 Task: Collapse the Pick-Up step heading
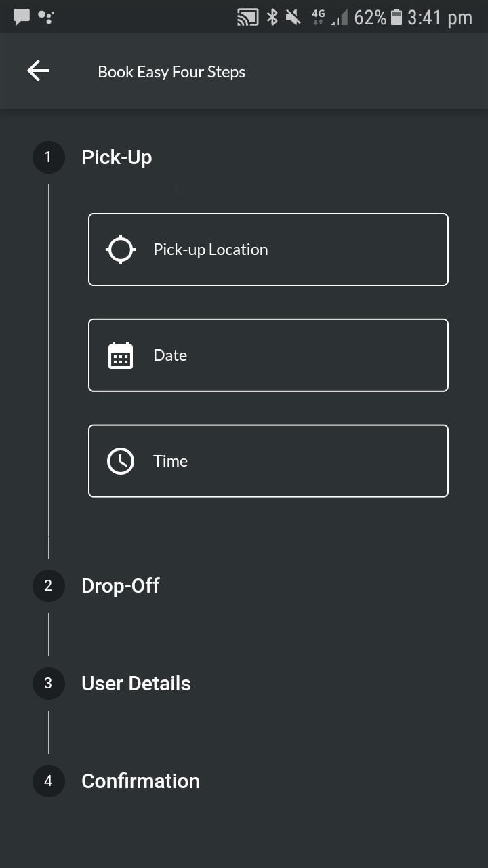coord(117,157)
